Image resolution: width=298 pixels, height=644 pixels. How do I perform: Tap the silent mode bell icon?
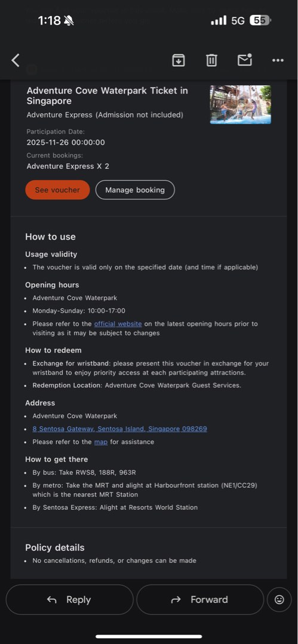tap(69, 20)
